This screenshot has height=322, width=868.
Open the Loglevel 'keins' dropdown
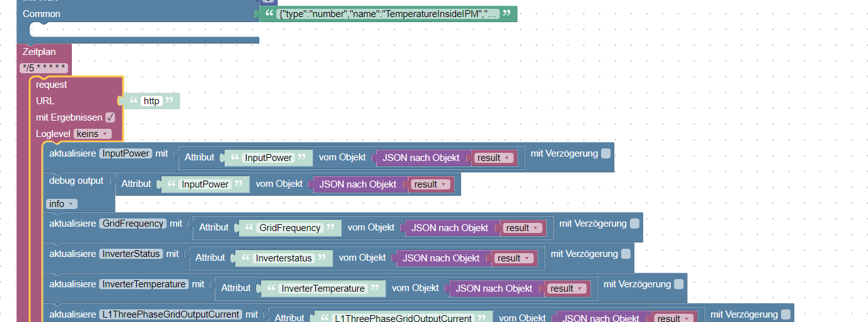coord(93,134)
